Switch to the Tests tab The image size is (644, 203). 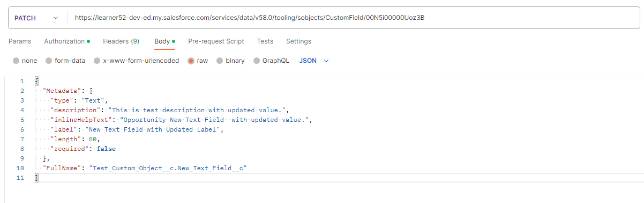265,41
